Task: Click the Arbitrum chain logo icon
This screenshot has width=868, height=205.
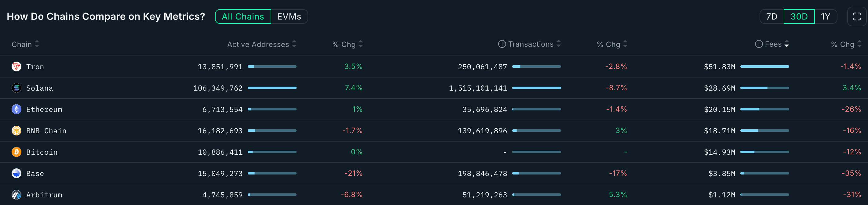Action: click(16, 195)
